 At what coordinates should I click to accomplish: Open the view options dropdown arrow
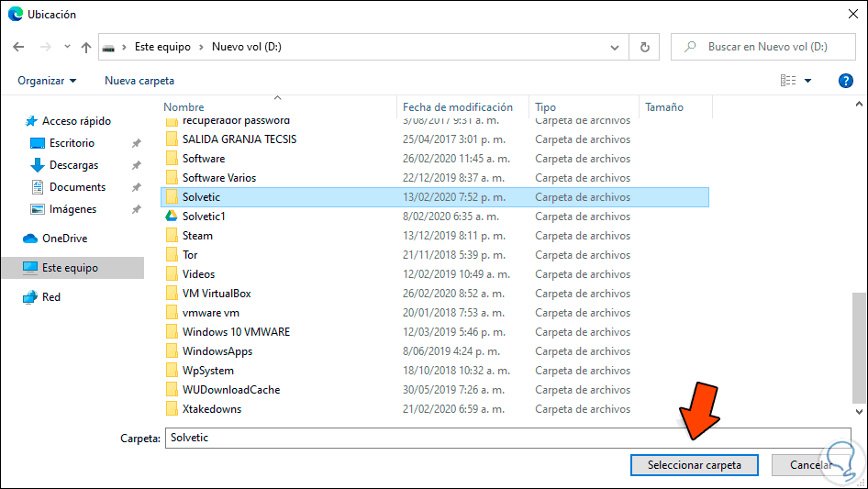(x=808, y=81)
